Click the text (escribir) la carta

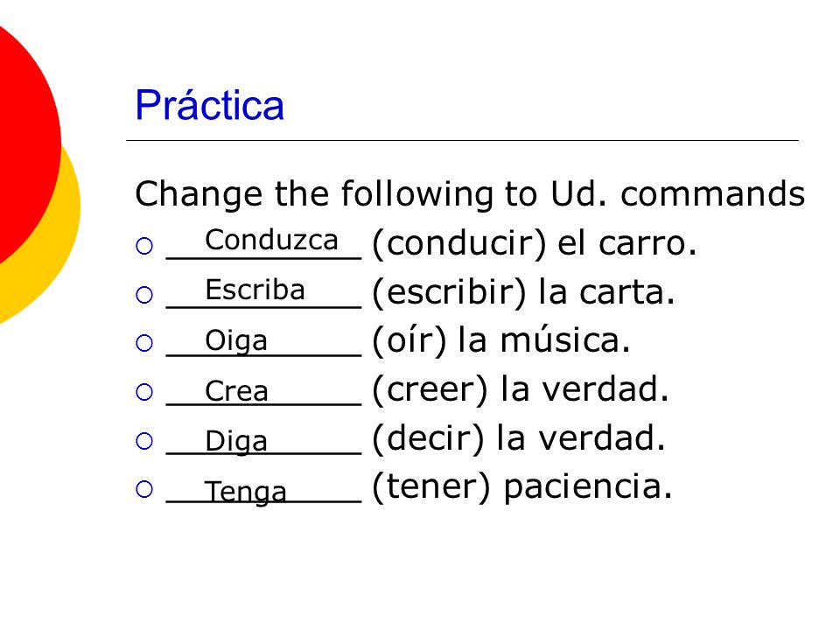[x=523, y=292]
